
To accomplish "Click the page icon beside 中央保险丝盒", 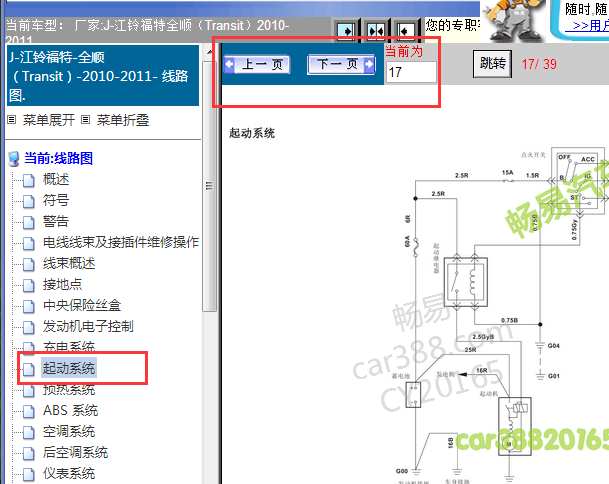I will click(28, 306).
